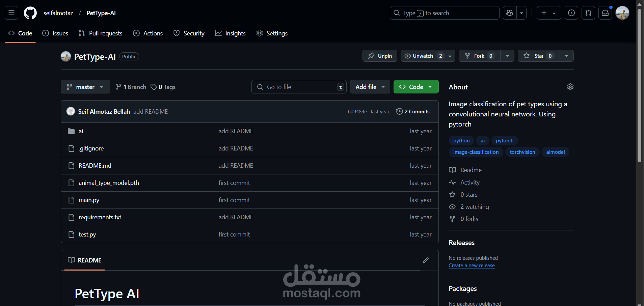Click first commit message on main.py row
The height and width of the screenshot is (306, 644).
[x=234, y=200]
